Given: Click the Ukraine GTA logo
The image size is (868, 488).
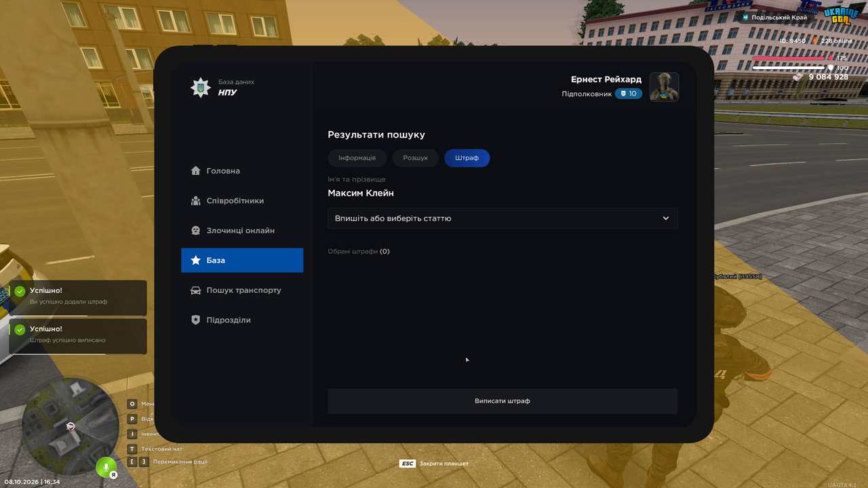Looking at the screenshot, I should point(841,16).
